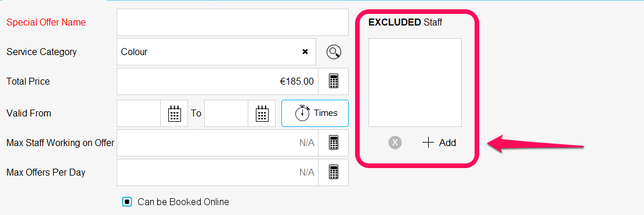The width and height of the screenshot is (644, 215).
Task: Select the Max Offers Per Day field
Action: point(218,172)
